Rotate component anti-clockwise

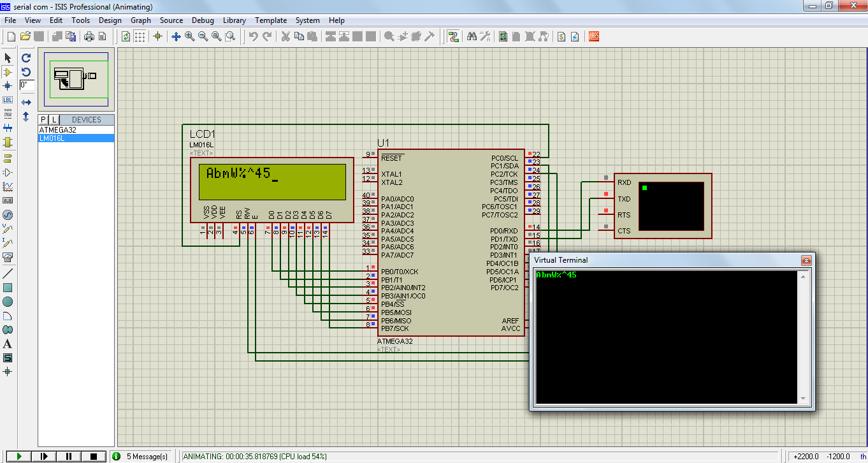[x=26, y=72]
